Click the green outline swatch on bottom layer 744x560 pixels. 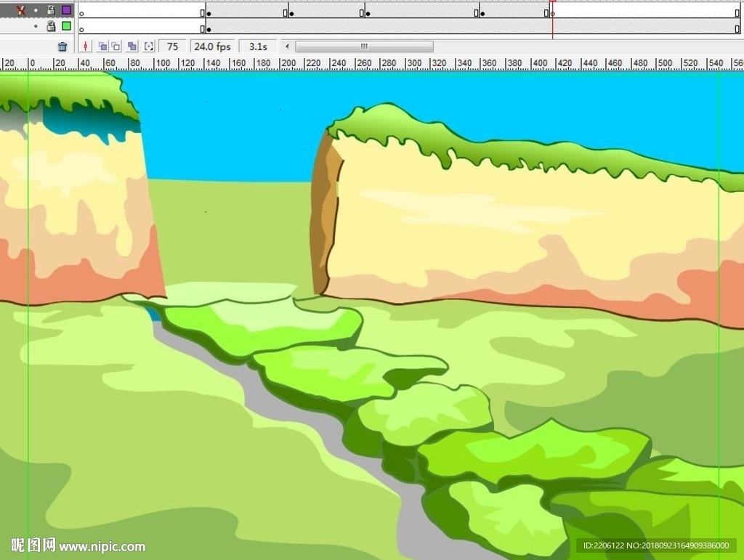click(66, 26)
